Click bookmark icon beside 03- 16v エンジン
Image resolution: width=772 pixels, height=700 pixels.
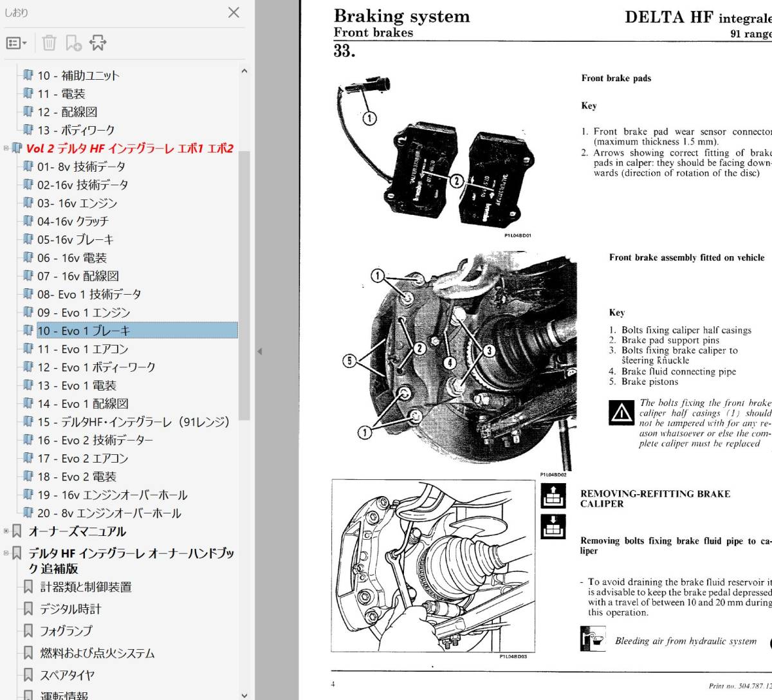28,203
